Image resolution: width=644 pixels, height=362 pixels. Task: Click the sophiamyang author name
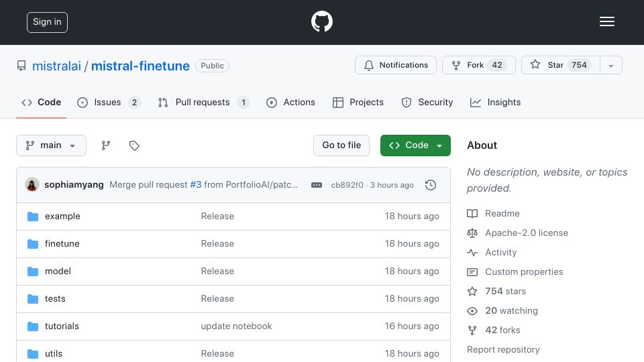coord(74,185)
